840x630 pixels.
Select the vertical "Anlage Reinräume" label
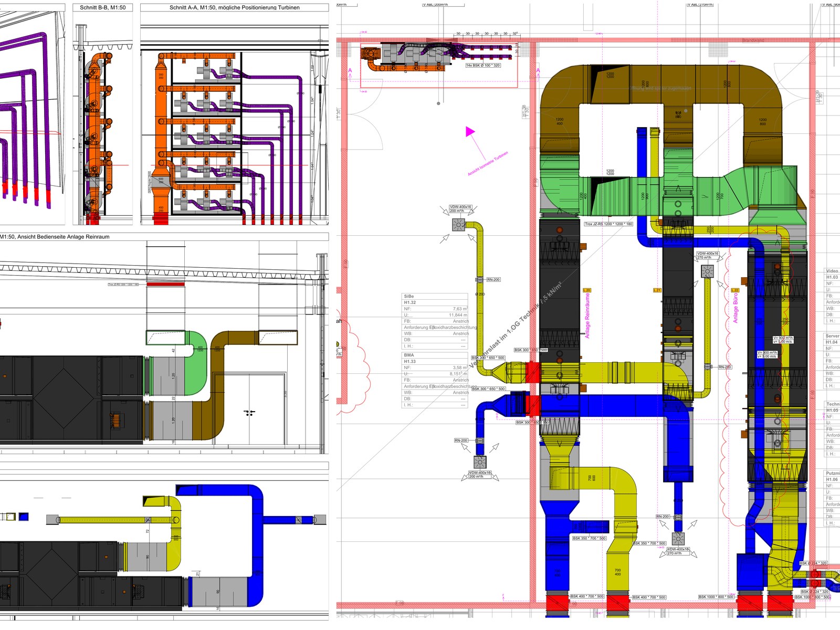click(x=587, y=315)
